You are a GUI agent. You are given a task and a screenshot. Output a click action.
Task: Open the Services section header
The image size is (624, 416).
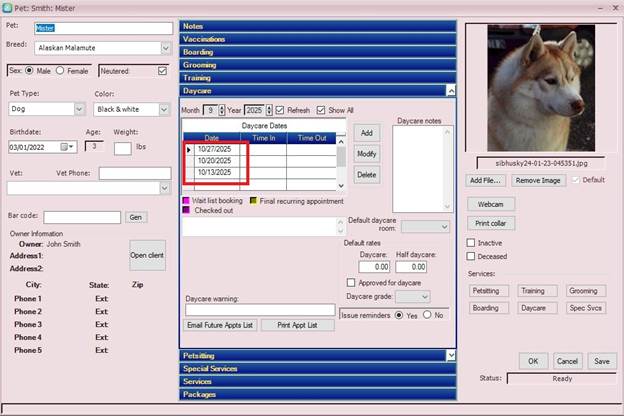(318, 381)
